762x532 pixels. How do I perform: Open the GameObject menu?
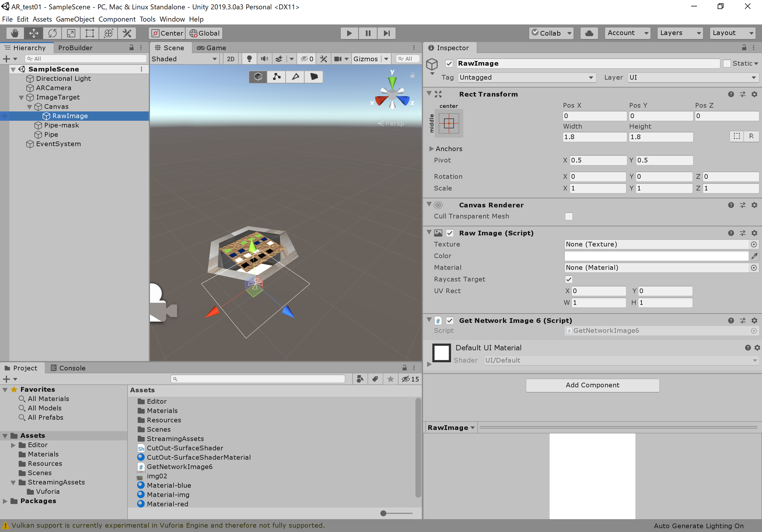[75, 19]
